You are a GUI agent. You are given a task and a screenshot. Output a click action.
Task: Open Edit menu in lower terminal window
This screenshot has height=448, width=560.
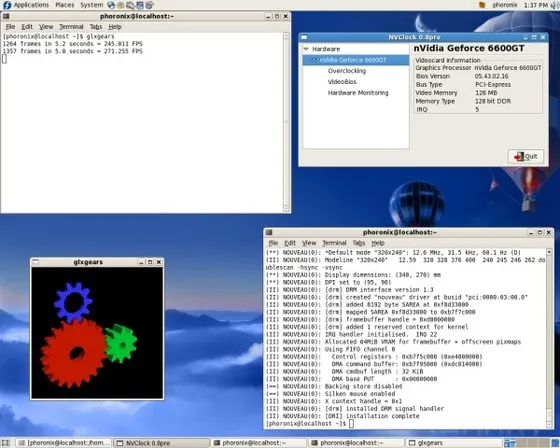(x=290, y=243)
